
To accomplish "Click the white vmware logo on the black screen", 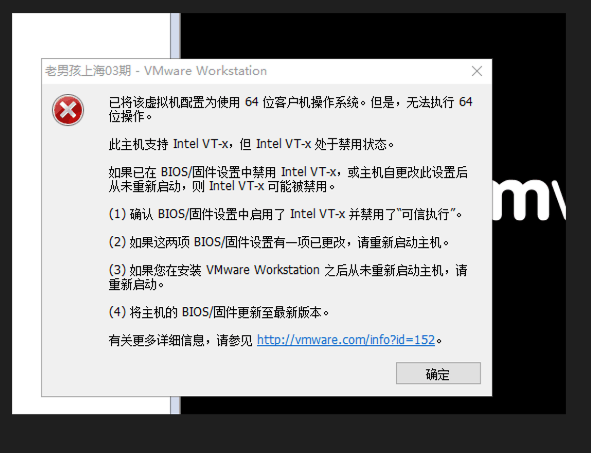I will pos(529,200).
